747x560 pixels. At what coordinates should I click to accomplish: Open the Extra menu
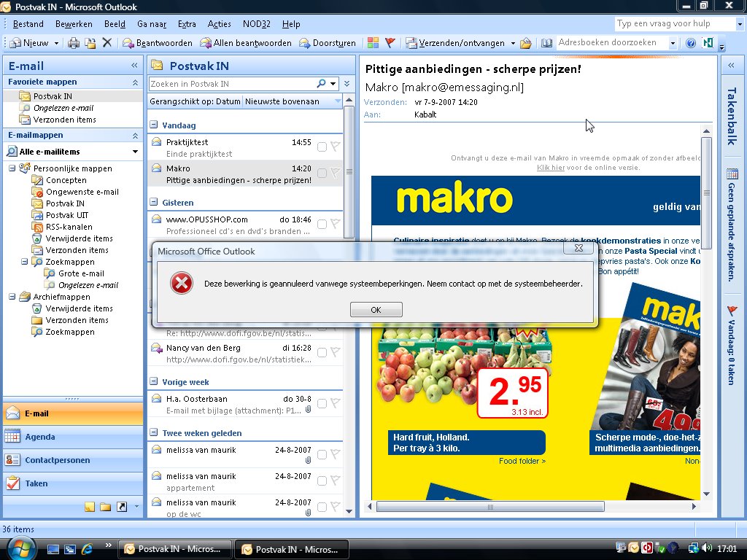click(187, 24)
